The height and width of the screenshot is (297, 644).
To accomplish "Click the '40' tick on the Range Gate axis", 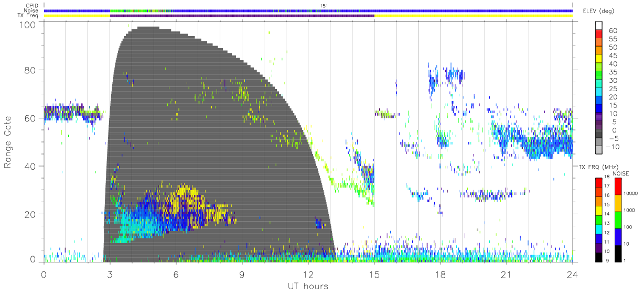I will [31, 166].
